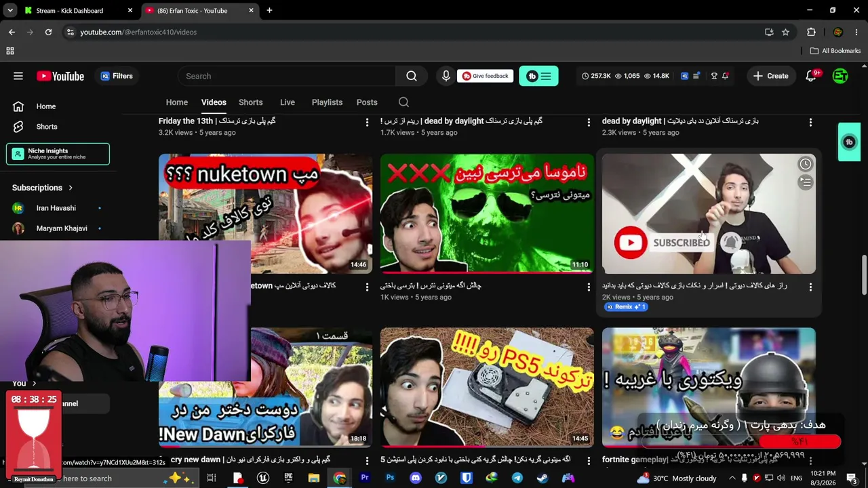Select the Videos tab
The image size is (868, 488).
(x=214, y=102)
